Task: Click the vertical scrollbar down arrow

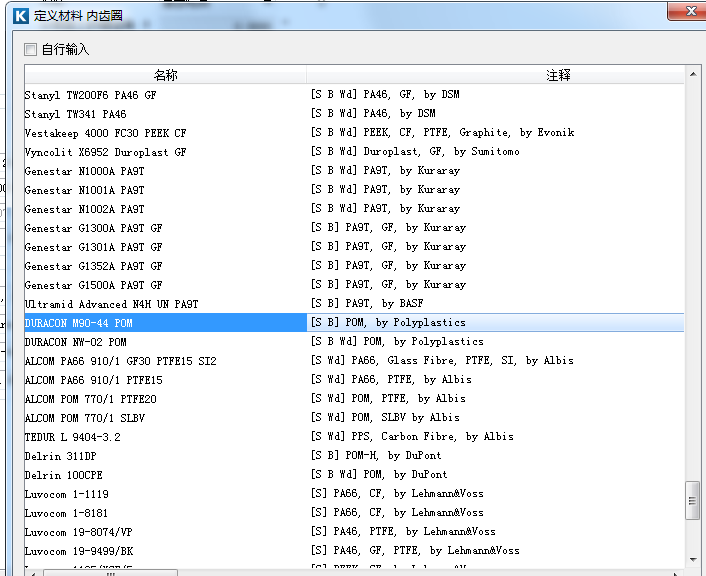Action: click(x=693, y=560)
